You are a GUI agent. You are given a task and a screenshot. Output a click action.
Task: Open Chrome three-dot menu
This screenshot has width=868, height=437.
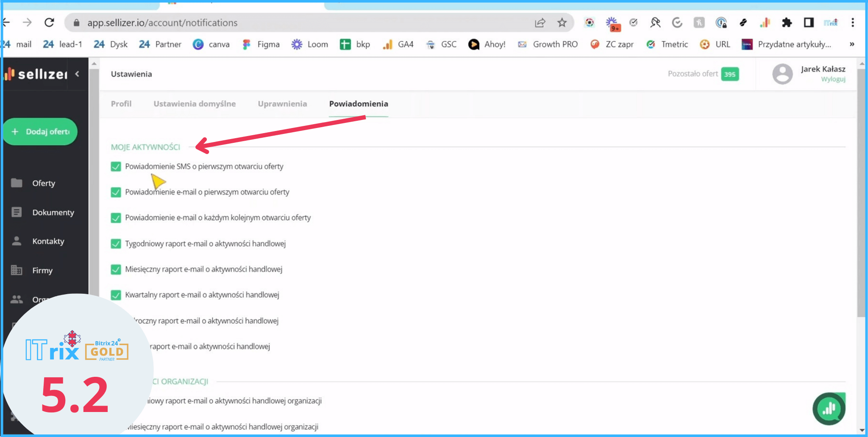click(x=853, y=23)
